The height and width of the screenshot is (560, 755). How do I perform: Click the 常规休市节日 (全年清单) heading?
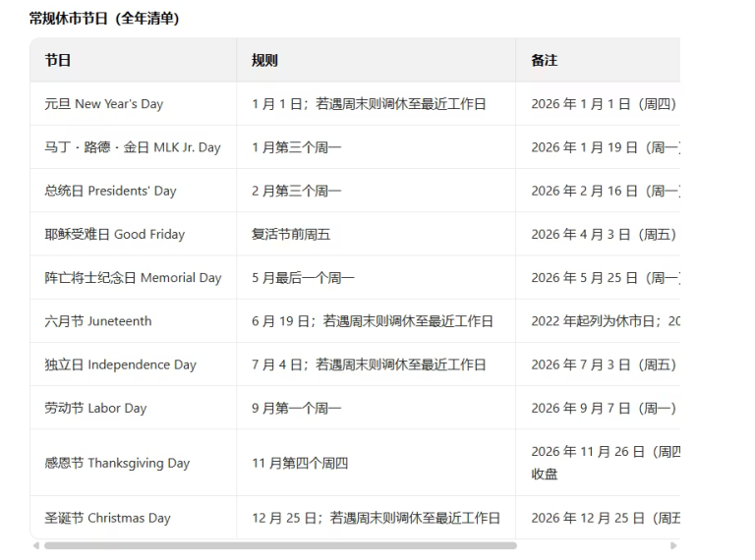(x=104, y=18)
